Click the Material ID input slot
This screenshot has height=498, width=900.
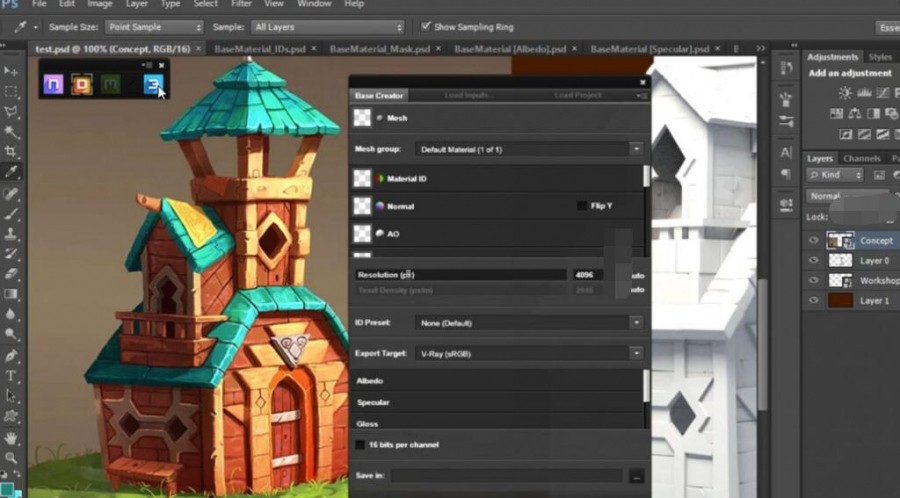(x=362, y=178)
